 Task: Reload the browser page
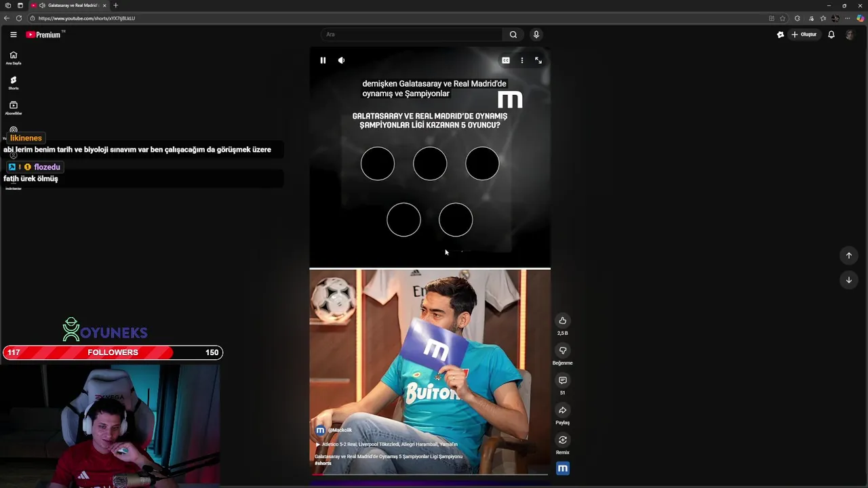coord(19,18)
